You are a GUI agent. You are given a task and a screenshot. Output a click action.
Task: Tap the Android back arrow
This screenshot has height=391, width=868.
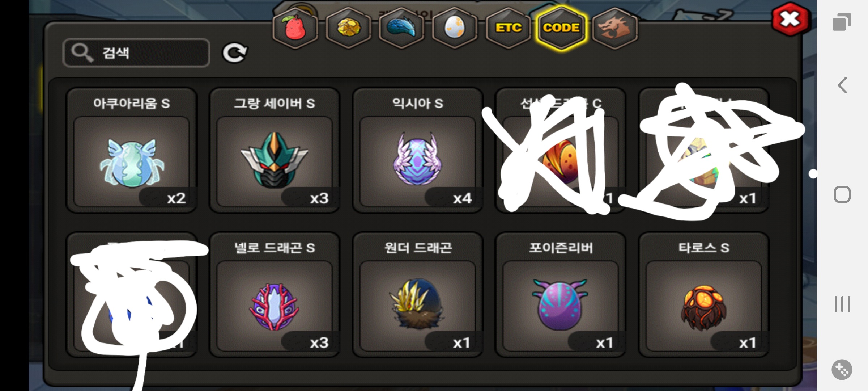tap(842, 85)
